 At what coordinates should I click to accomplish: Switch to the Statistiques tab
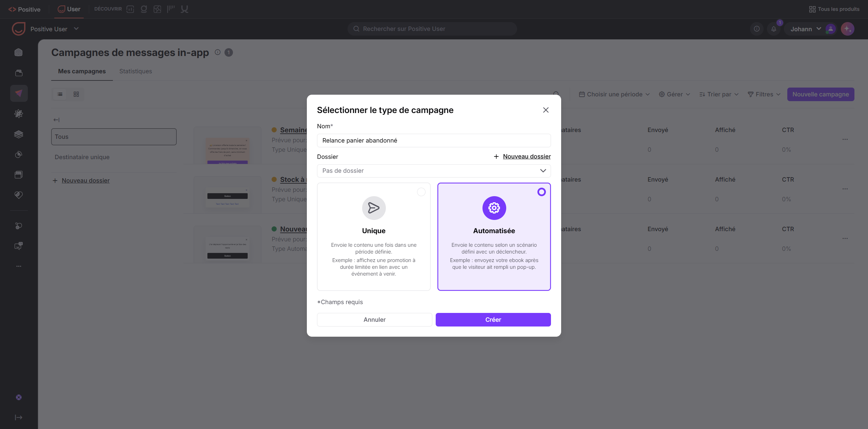pos(136,71)
